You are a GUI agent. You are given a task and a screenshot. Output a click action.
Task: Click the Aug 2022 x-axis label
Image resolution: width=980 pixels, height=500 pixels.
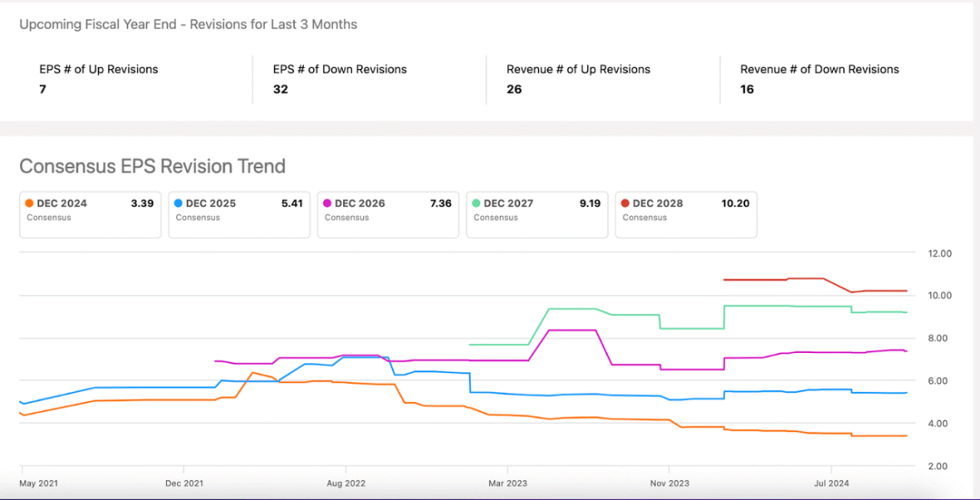(x=346, y=484)
